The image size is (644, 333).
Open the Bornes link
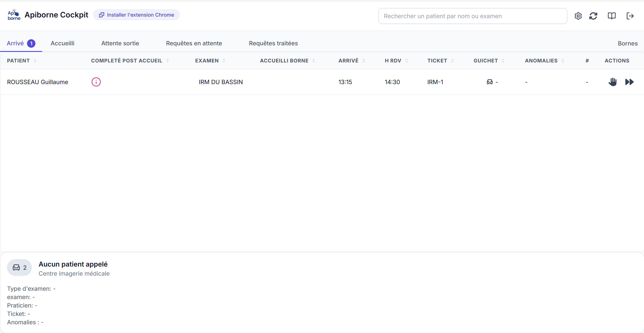pyautogui.click(x=628, y=43)
